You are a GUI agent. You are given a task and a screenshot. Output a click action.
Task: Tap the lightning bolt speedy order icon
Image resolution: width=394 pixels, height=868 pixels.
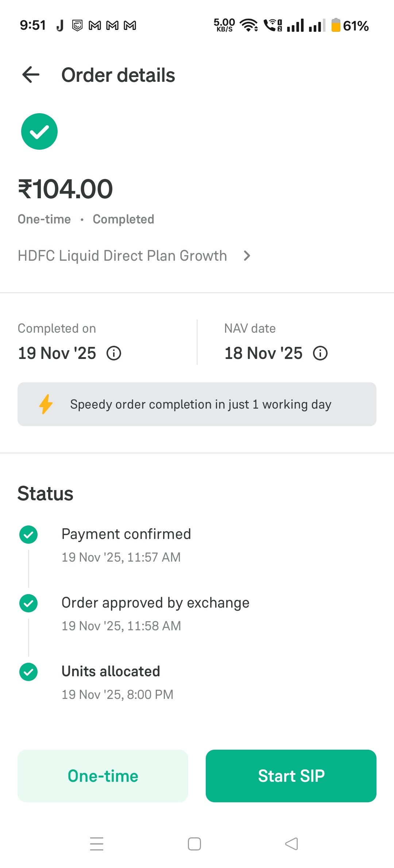(46, 404)
